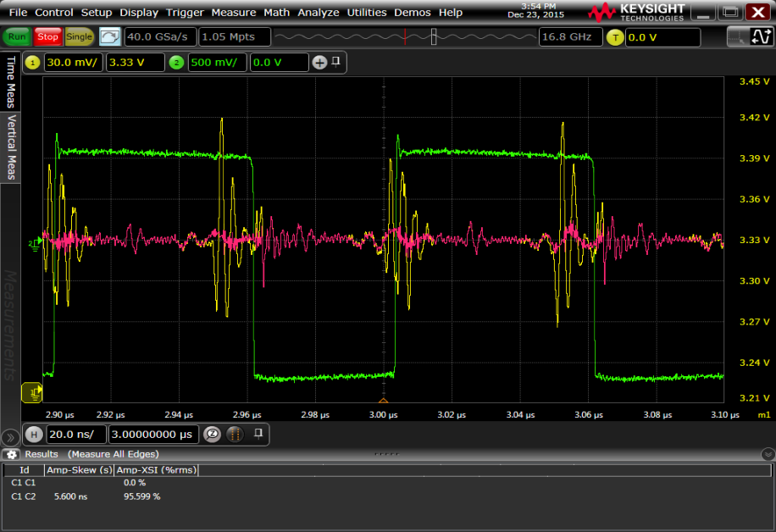
Task: Click the 3.00000000 µs position field
Action: (153, 435)
